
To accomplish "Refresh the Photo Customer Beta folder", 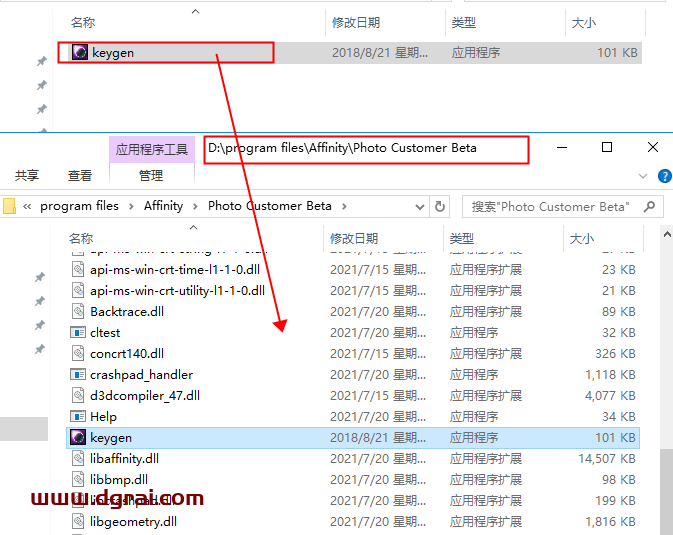I will point(440,207).
